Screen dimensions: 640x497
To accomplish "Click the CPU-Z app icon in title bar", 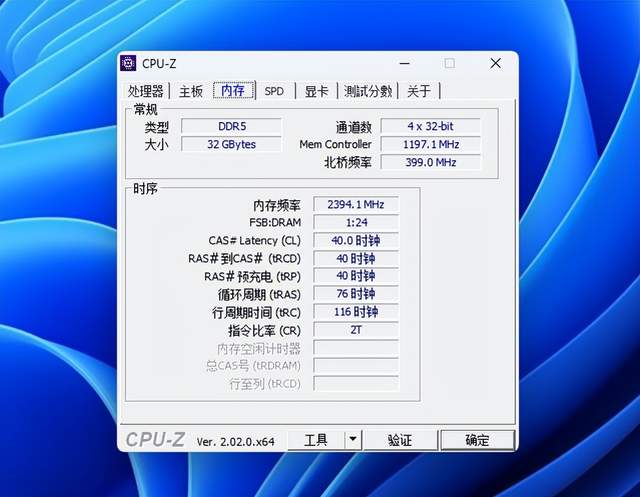I will (x=128, y=63).
